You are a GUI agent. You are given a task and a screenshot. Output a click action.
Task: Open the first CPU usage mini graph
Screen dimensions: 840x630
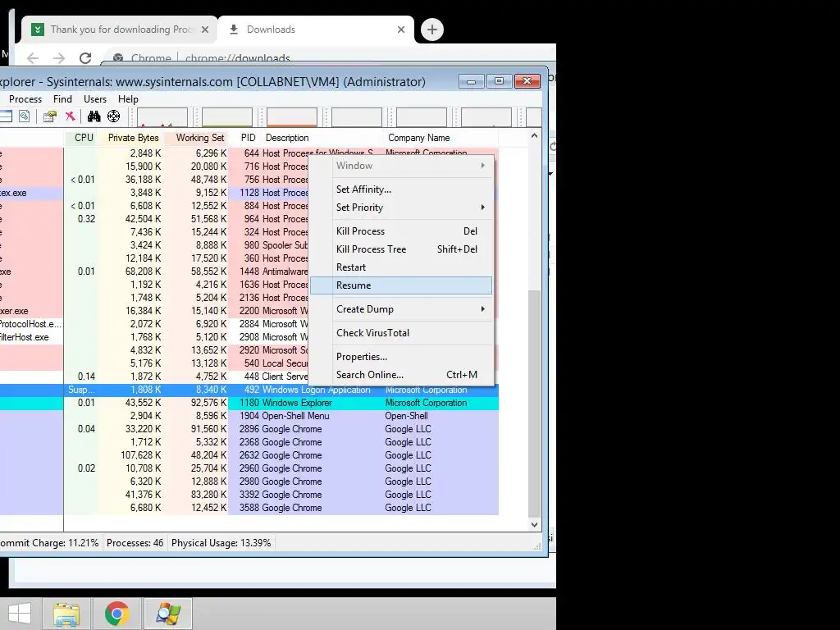point(162,116)
